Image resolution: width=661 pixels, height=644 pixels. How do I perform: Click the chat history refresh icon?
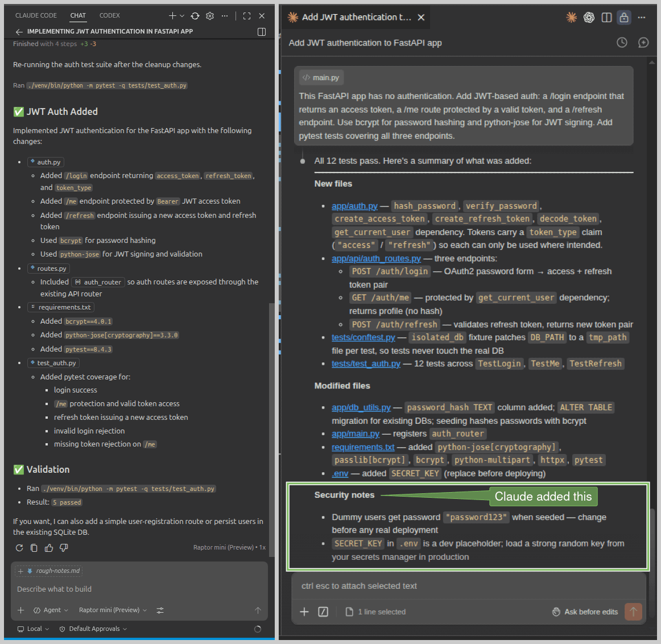pos(195,16)
